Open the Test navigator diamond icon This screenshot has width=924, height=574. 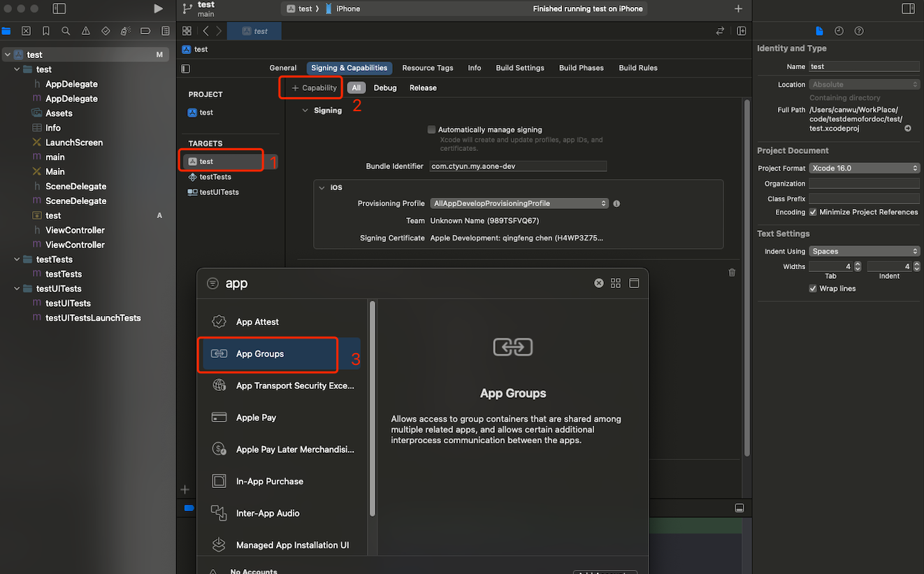(106, 31)
